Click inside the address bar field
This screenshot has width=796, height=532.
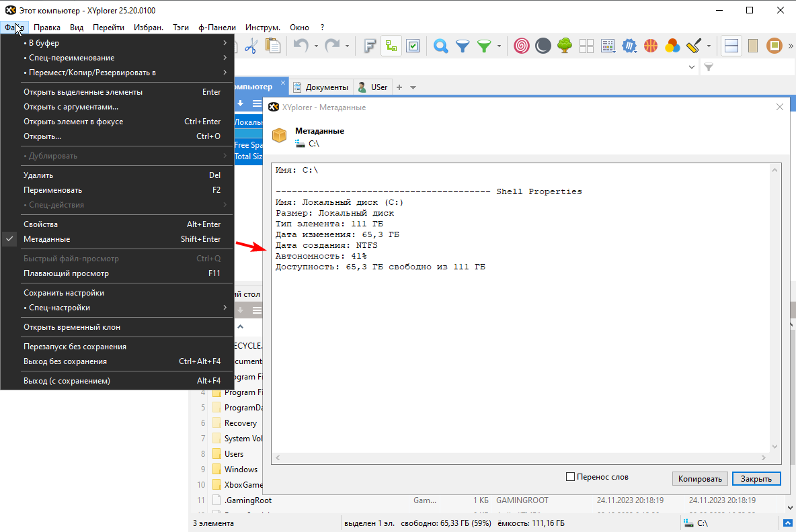[x=459, y=67]
